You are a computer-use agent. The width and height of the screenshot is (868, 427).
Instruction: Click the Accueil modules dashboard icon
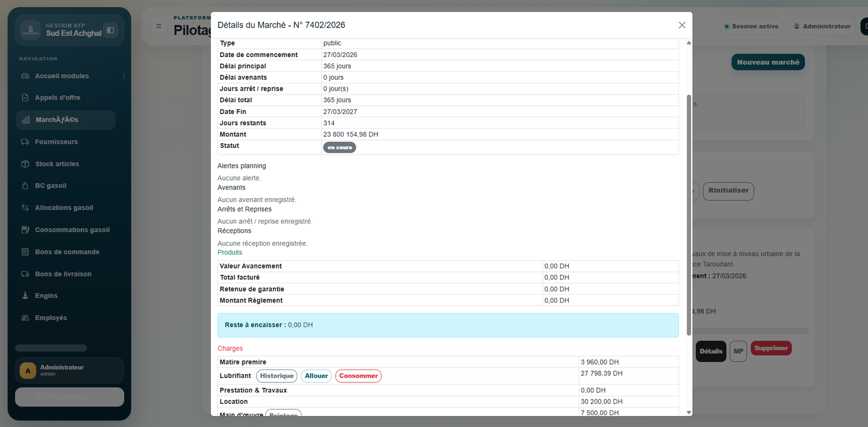click(25, 76)
